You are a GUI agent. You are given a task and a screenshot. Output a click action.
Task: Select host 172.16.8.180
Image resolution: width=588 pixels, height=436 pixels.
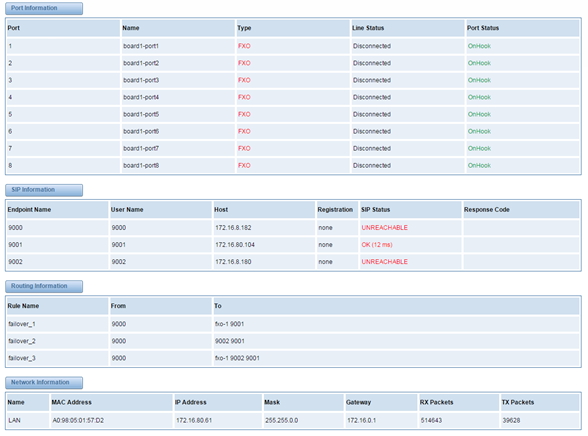tap(233, 262)
